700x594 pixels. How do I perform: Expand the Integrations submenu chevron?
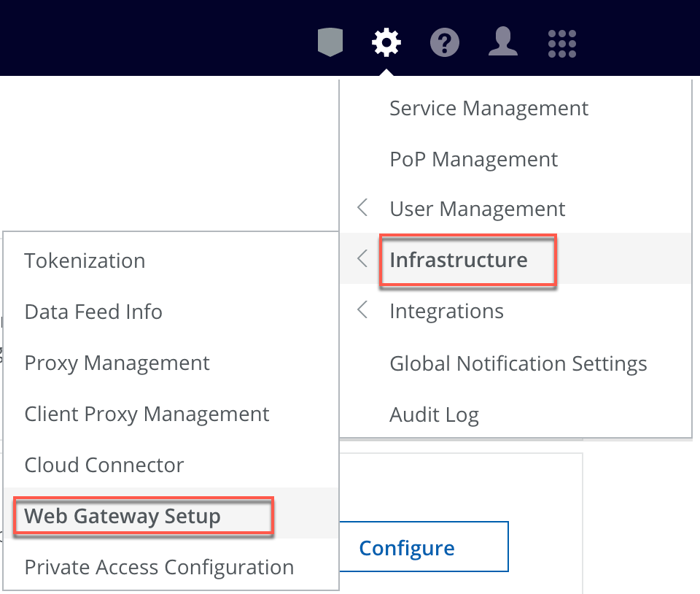click(362, 309)
